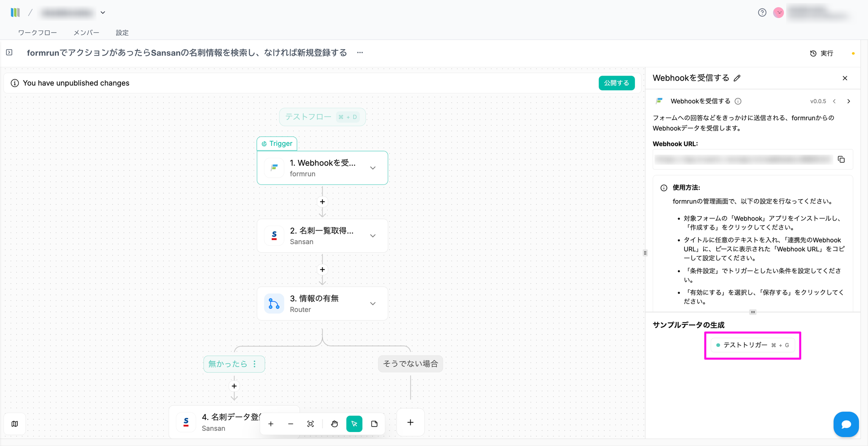Go to next version with right chevron
The image size is (868, 446).
849,101
